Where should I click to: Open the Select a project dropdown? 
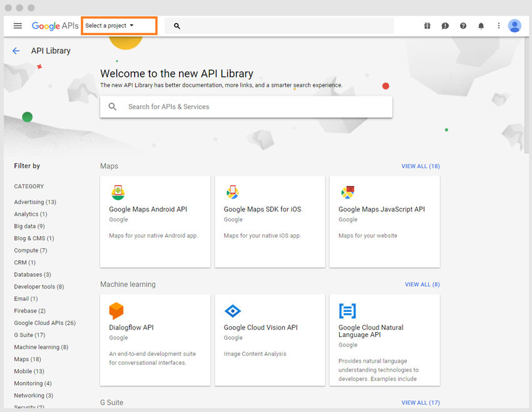tap(110, 26)
